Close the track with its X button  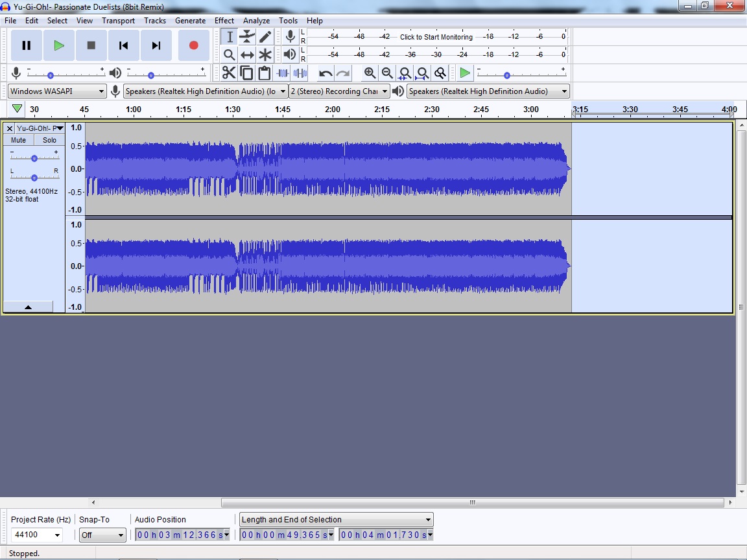pyautogui.click(x=10, y=128)
